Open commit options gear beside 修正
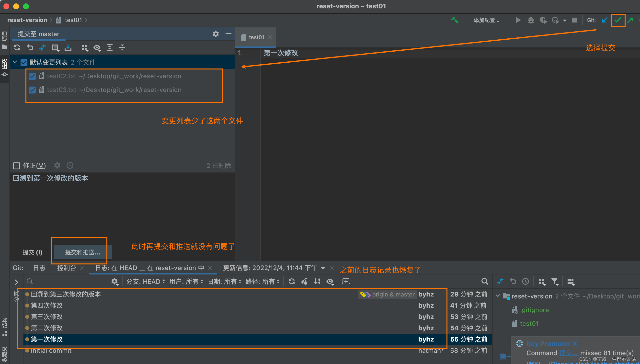This screenshot has width=640, height=364. tap(57, 165)
